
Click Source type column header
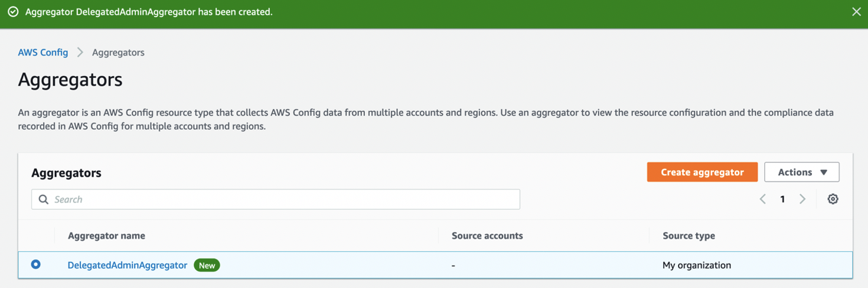coord(688,235)
